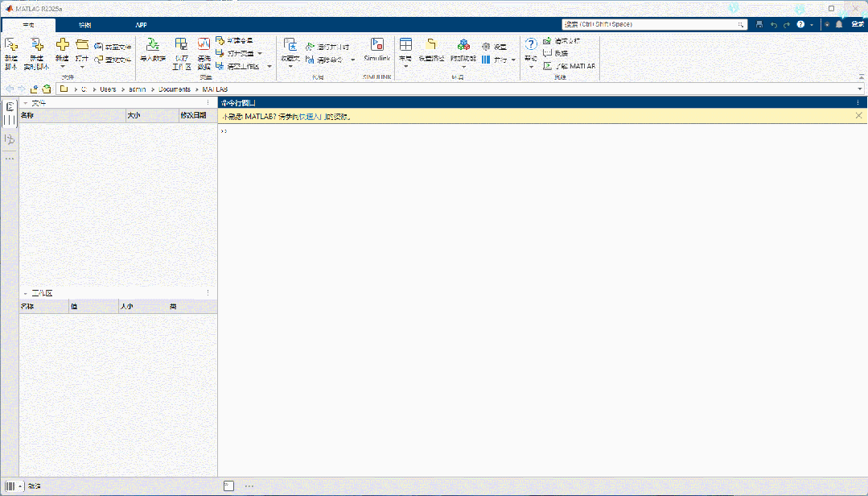This screenshot has height=496, width=868.
Task: Click Open Variable (打开变量) button
Action: (235, 53)
